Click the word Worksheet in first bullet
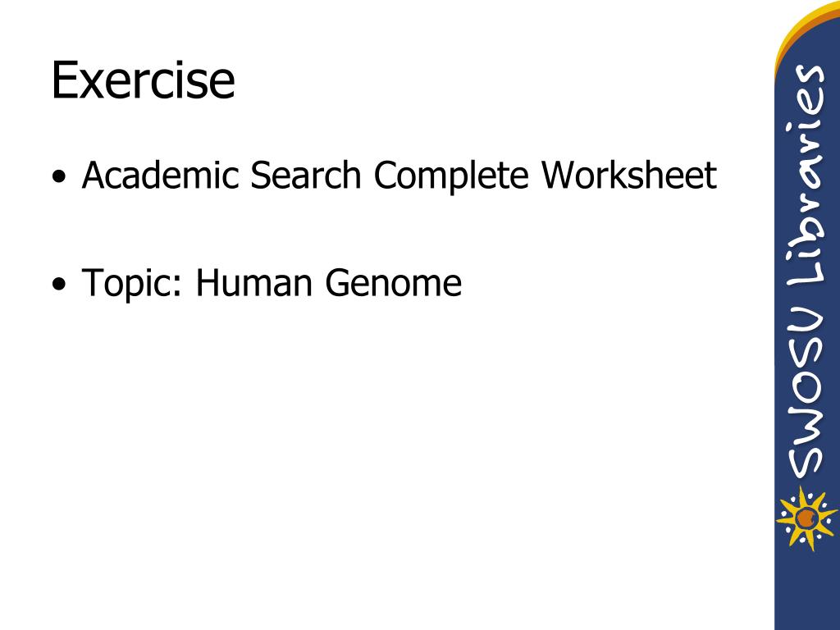Viewport: 840px width, 630px height. point(629,176)
